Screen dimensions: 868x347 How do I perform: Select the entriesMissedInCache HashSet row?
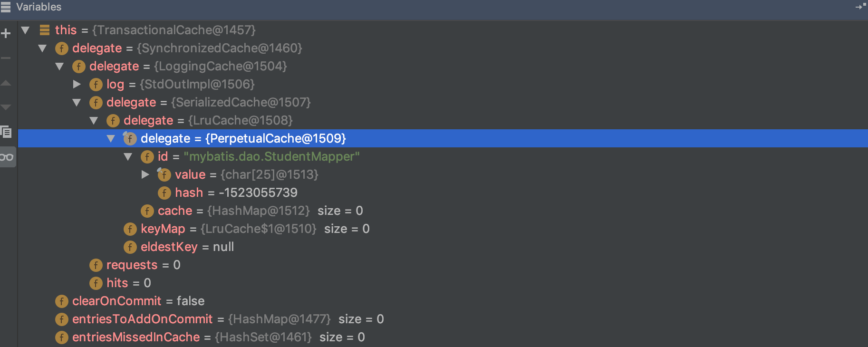tap(443, 337)
